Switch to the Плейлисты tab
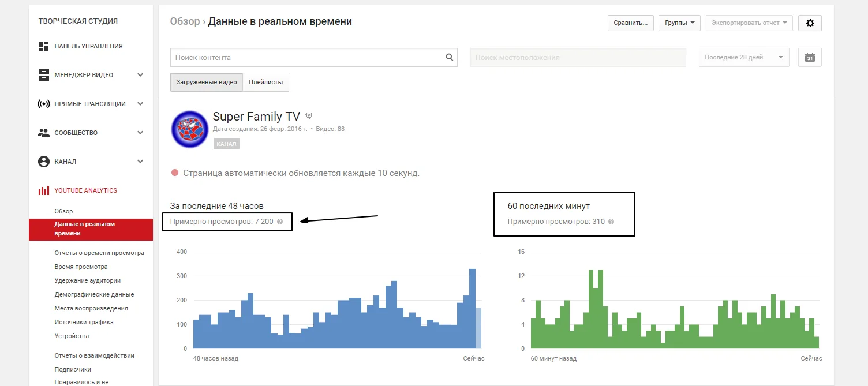 (x=266, y=82)
